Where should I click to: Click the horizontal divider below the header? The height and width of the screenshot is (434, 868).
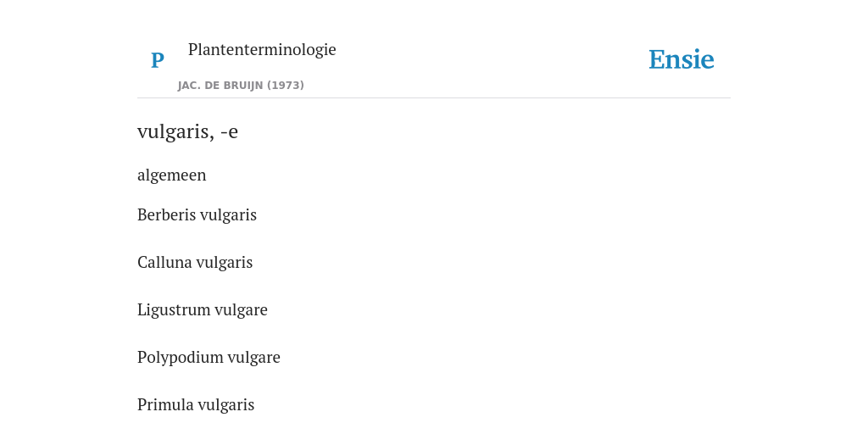pos(434,98)
